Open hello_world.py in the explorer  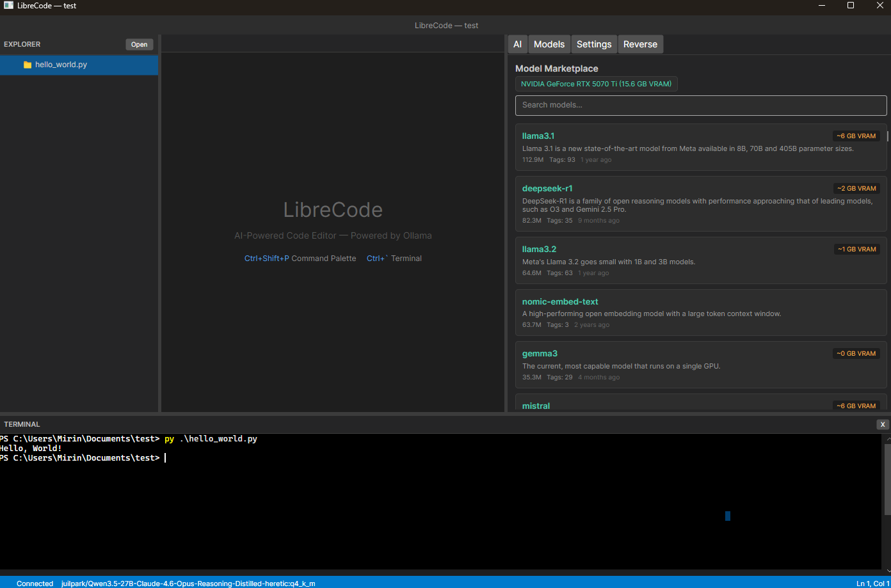79,65
